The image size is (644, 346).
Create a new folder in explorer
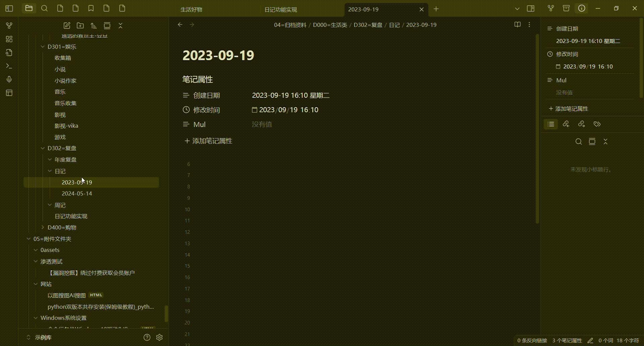point(80,25)
